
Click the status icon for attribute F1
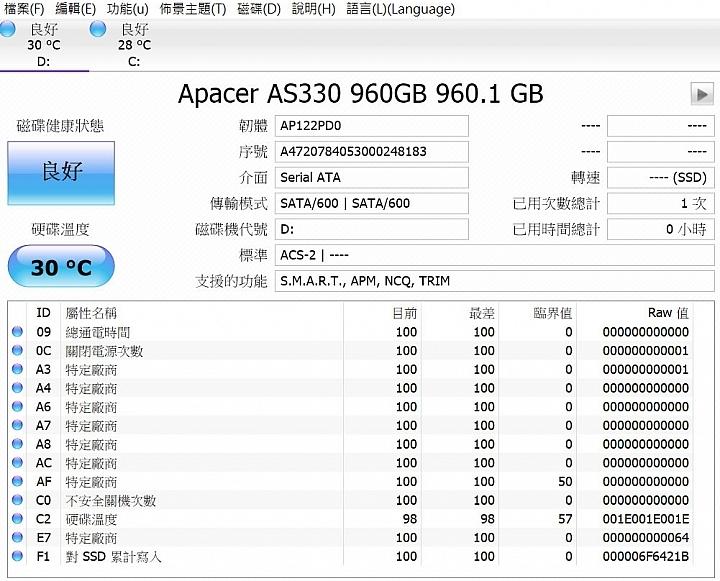click(x=17, y=556)
